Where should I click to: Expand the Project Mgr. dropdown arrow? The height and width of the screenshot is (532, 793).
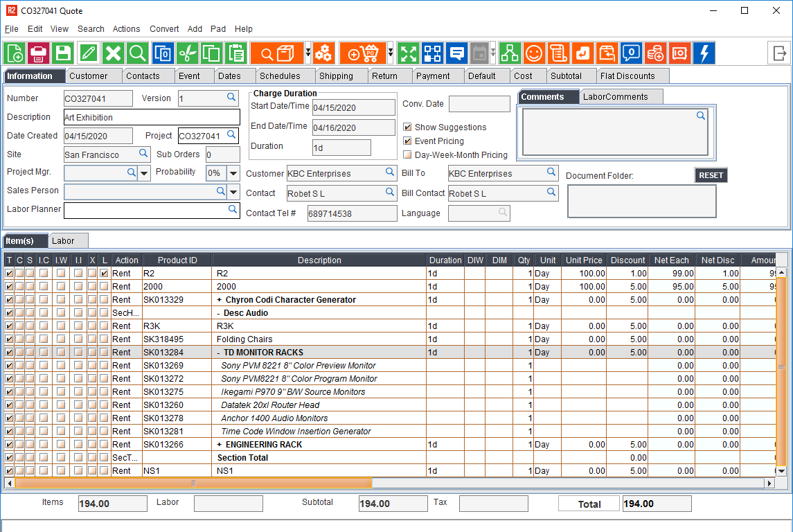(144, 173)
